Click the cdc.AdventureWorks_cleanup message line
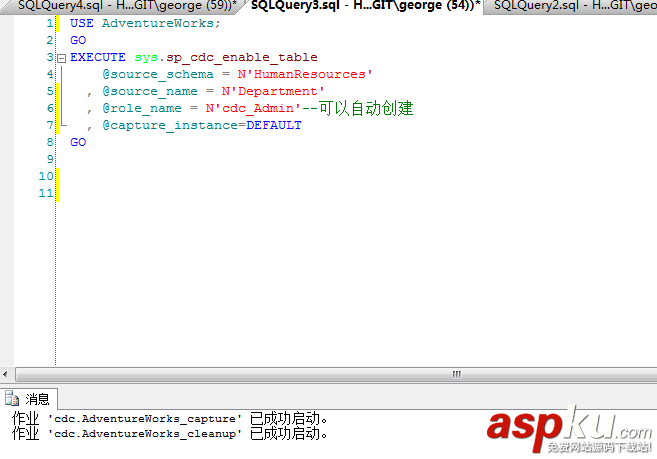This screenshot has width=657, height=459. click(170, 433)
